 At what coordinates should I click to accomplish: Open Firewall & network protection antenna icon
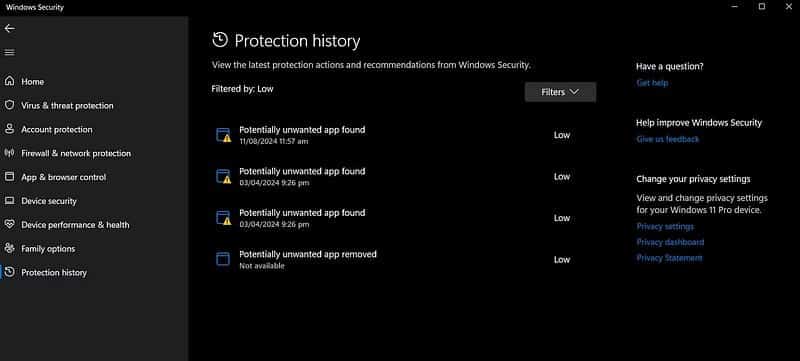9,153
